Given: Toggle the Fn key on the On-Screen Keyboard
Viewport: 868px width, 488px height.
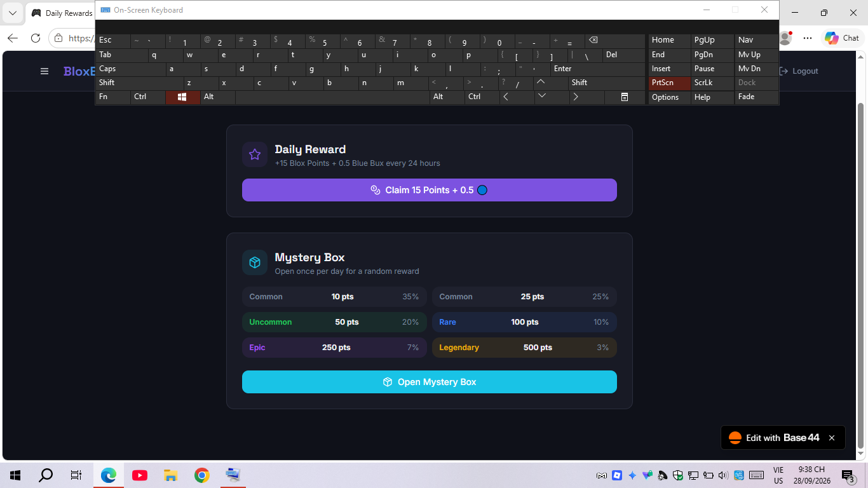Looking at the screenshot, I should click(x=113, y=97).
